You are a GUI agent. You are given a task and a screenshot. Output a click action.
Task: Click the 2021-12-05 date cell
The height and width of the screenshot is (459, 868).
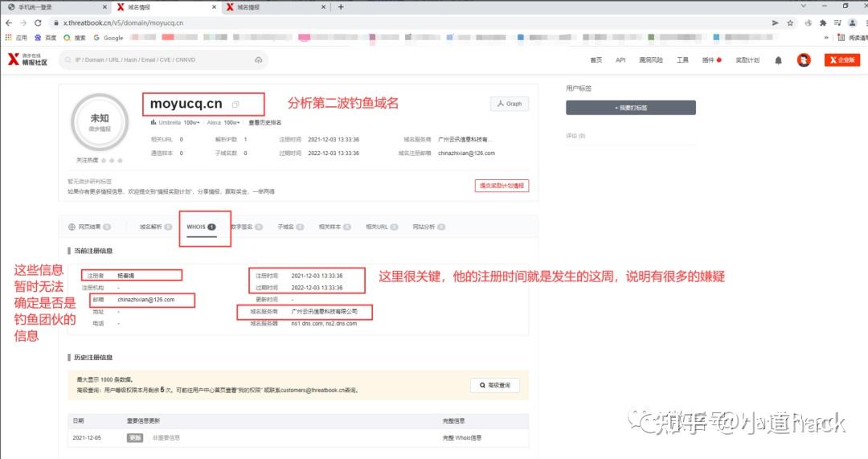87,437
